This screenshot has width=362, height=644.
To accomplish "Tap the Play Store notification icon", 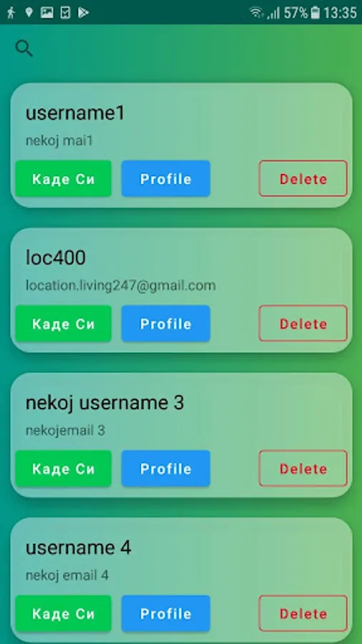I will pos(84,13).
